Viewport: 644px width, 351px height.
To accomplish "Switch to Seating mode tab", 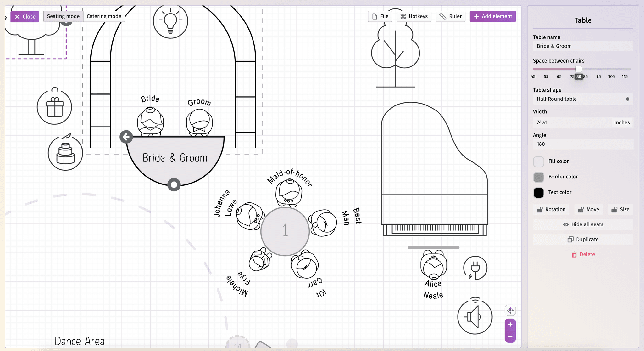I will pos(64,16).
